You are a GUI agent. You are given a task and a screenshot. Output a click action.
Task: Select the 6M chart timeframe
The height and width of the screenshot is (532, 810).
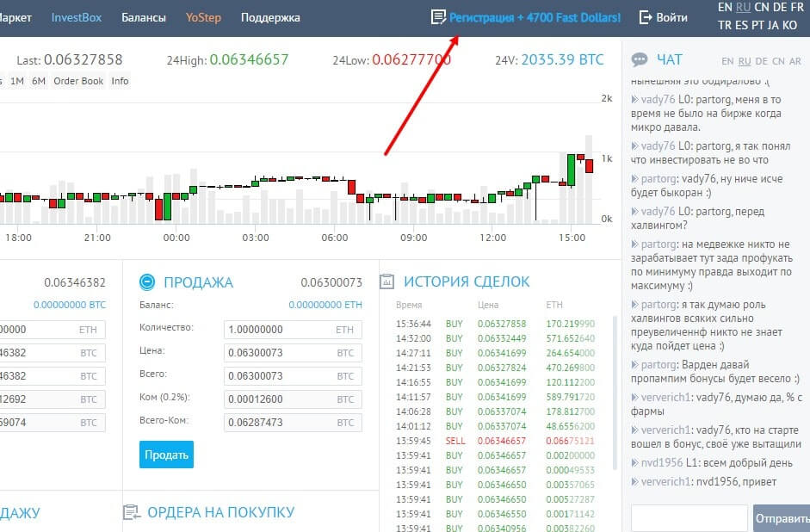click(39, 81)
